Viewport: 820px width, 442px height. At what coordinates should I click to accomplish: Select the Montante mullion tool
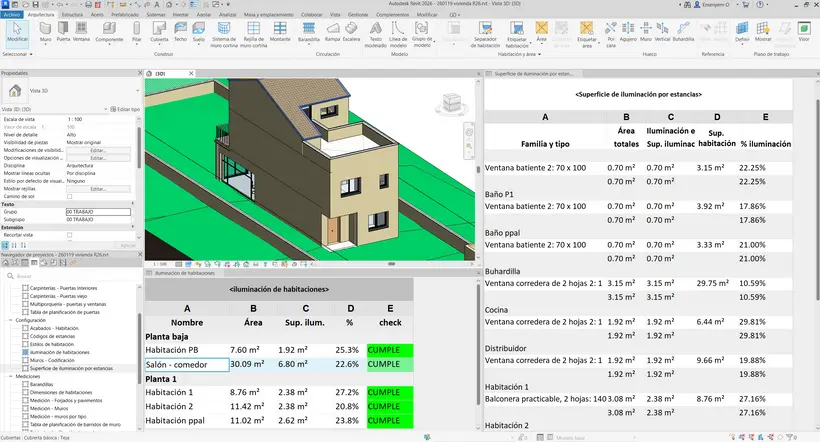[x=280, y=31]
